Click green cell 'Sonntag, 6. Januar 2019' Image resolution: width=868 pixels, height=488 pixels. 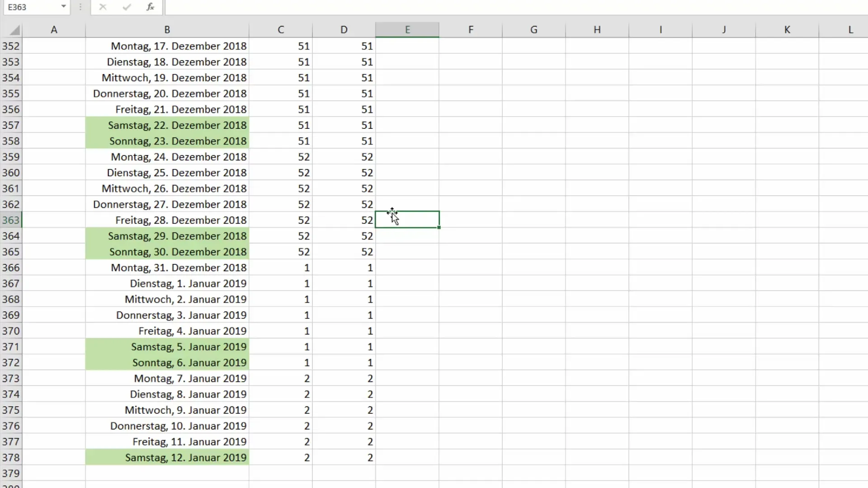167,362
